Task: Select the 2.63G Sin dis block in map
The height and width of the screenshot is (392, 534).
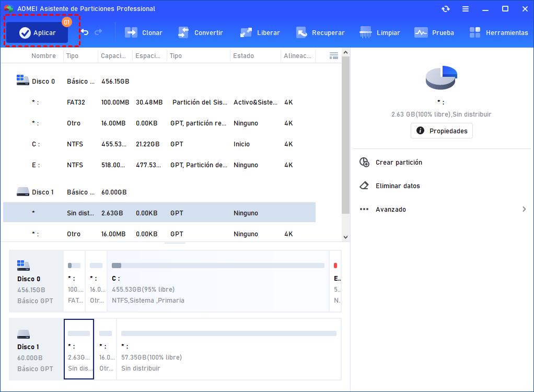Action: [79, 349]
